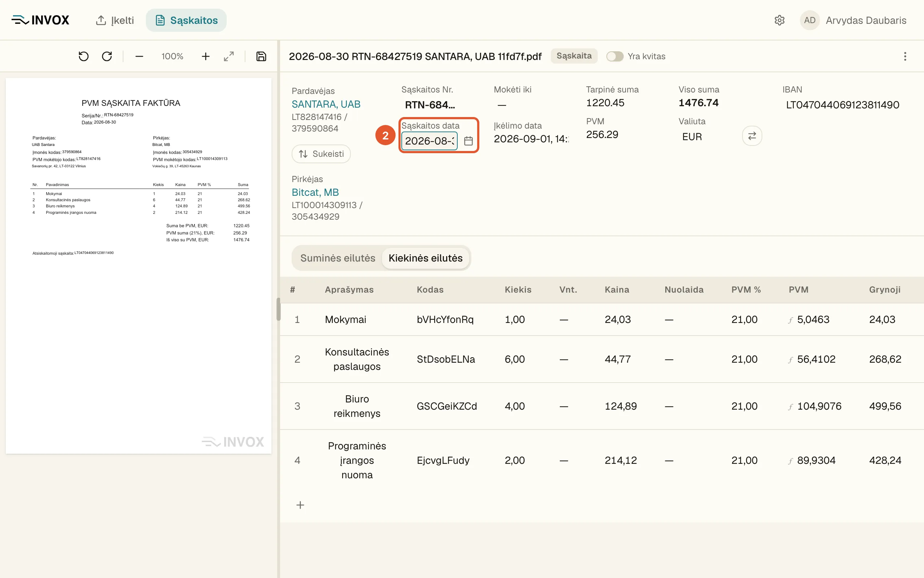Image resolution: width=924 pixels, height=578 pixels.
Task: Click the IBAN LT047044069123811490 field
Action: (843, 105)
